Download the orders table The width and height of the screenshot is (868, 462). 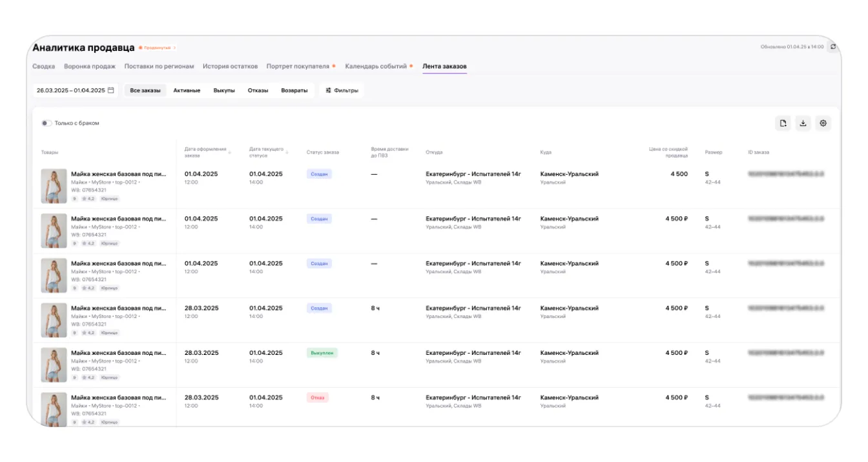tap(803, 124)
